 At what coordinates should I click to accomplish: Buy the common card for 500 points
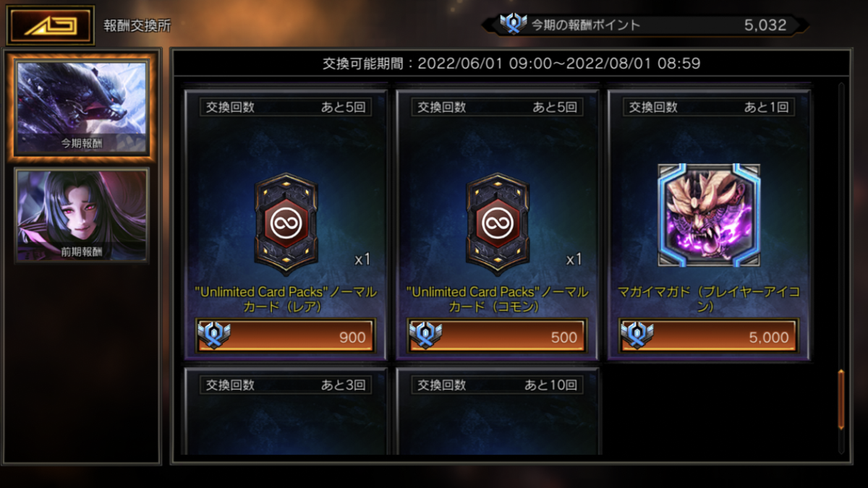coord(498,336)
